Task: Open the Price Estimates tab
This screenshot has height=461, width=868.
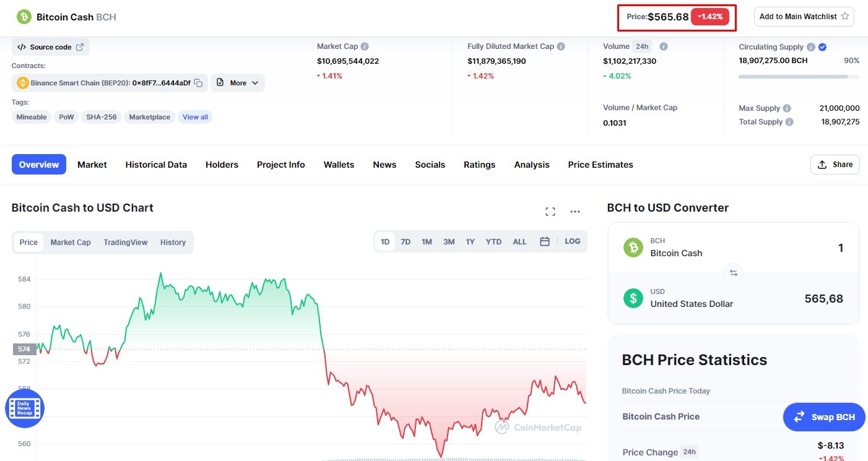Action: click(601, 165)
